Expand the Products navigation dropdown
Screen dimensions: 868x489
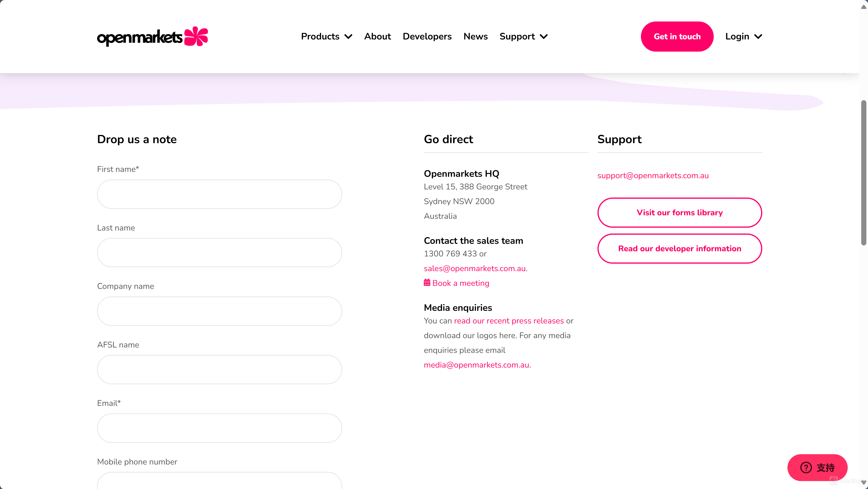(327, 36)
